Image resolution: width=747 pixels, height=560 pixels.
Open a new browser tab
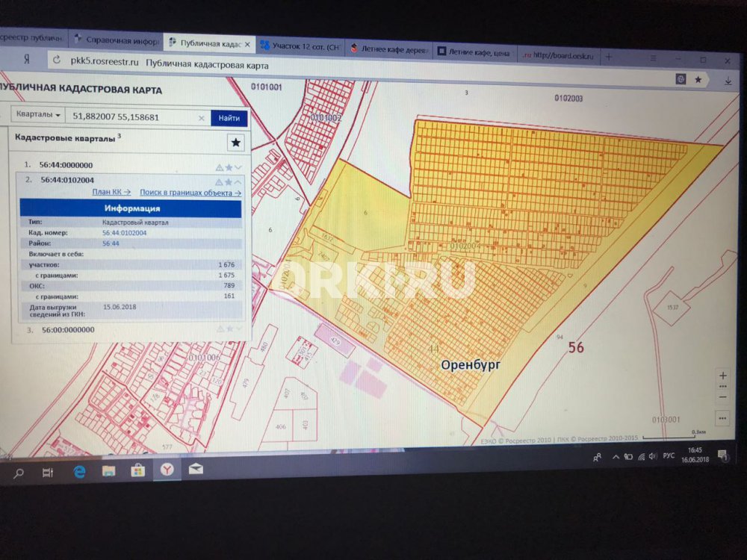608,57
